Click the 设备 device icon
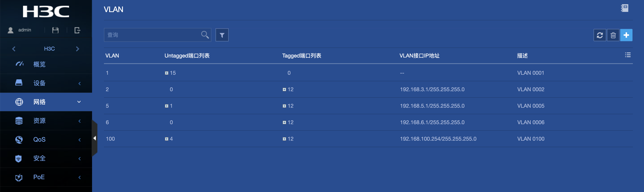This screenshot has height=192, width=644. 19,83
